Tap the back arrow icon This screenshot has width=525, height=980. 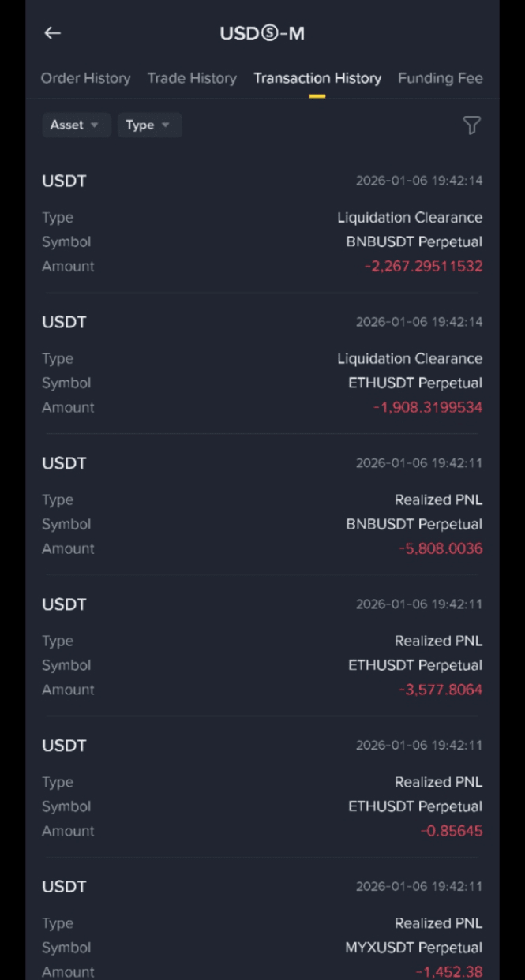click(52, 33)
